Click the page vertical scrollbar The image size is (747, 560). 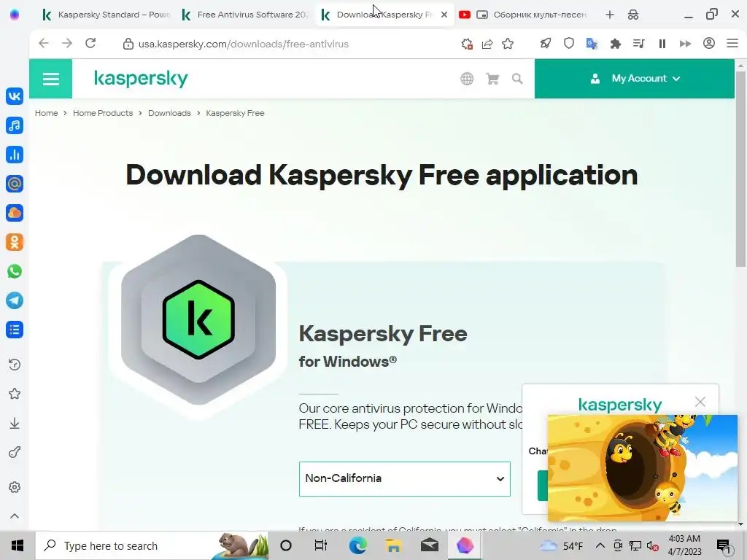point(740,169)
